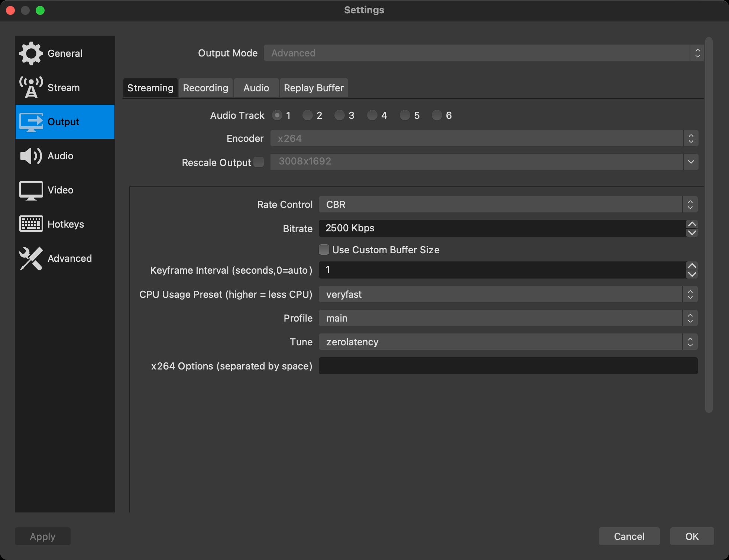This screenshot has width=729, height=560.
Task: Click the x264 Options text field
Action: (508, 366)
